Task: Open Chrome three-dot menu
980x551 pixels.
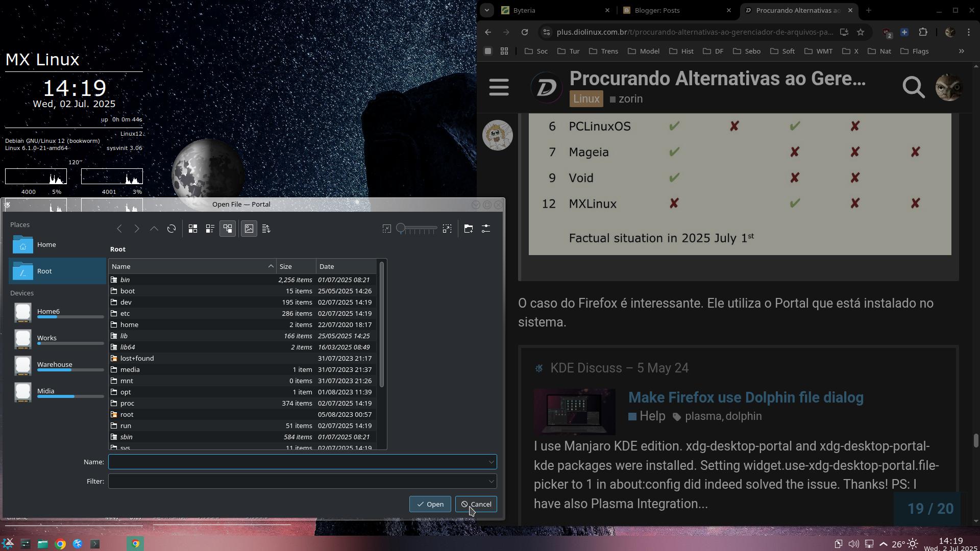Action: pos(969,32)
